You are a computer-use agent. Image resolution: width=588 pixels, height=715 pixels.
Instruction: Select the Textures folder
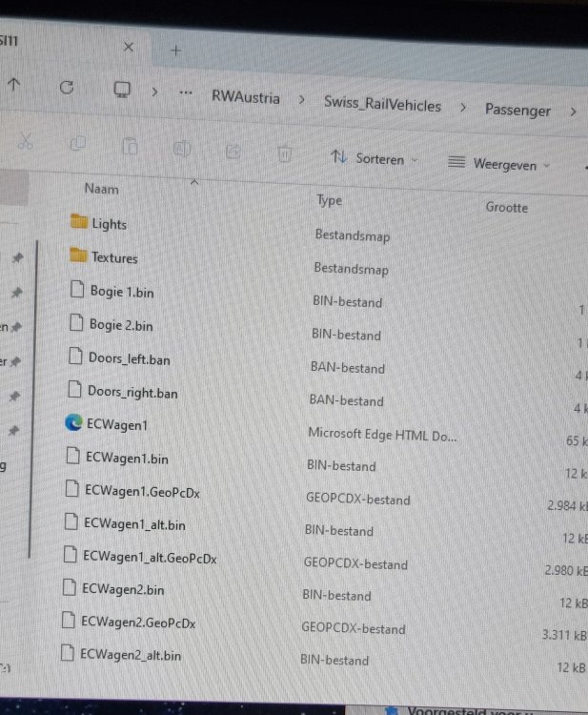pos(113,257)
